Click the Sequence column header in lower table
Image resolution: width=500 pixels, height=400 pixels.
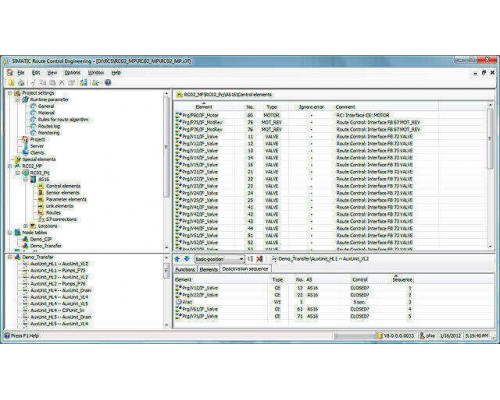(402, 279)
